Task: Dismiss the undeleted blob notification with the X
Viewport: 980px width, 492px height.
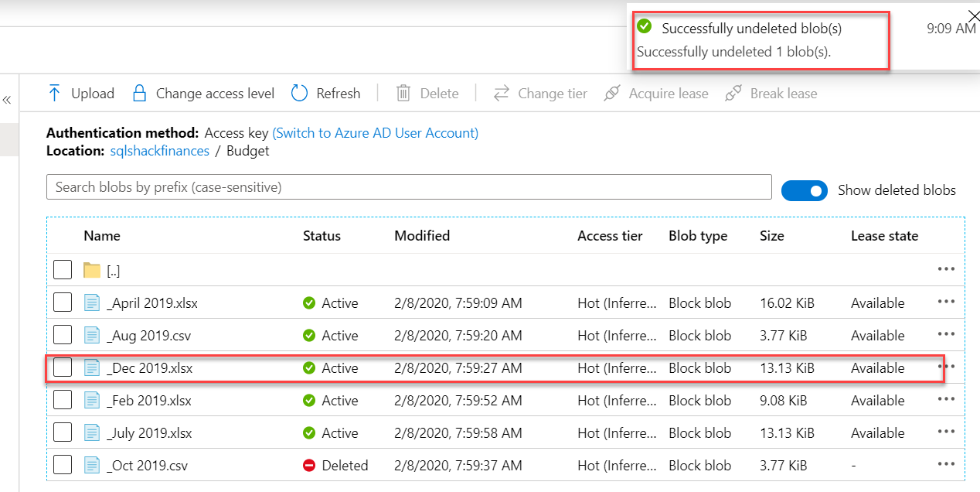Action: (973, 15)
